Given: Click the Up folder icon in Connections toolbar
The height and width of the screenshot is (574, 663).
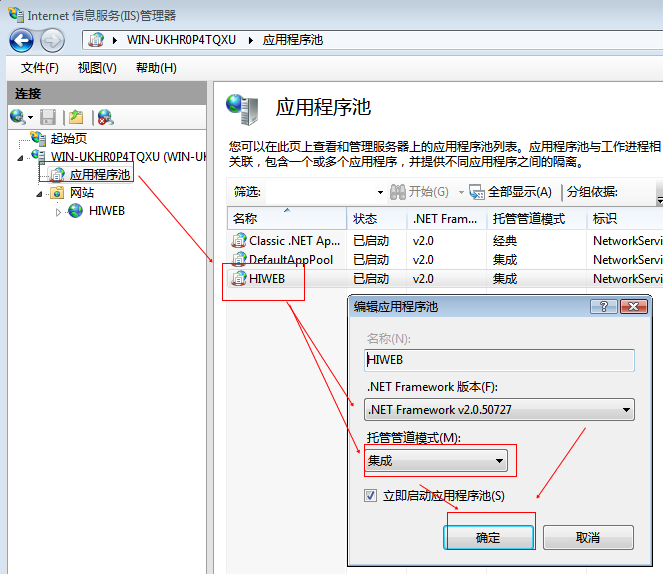Looking at the screenshot, I should (76, 117).
